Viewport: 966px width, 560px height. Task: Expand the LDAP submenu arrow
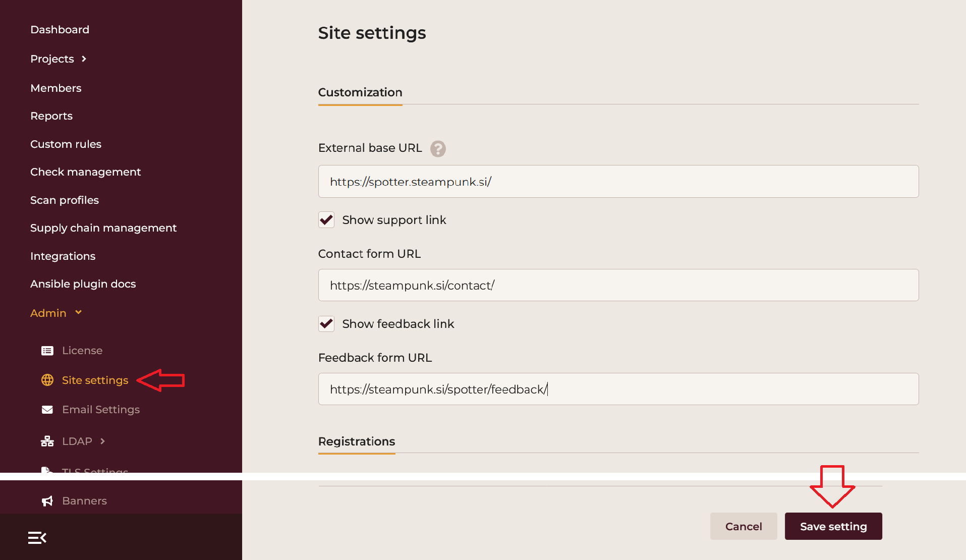tap(103, 441)
